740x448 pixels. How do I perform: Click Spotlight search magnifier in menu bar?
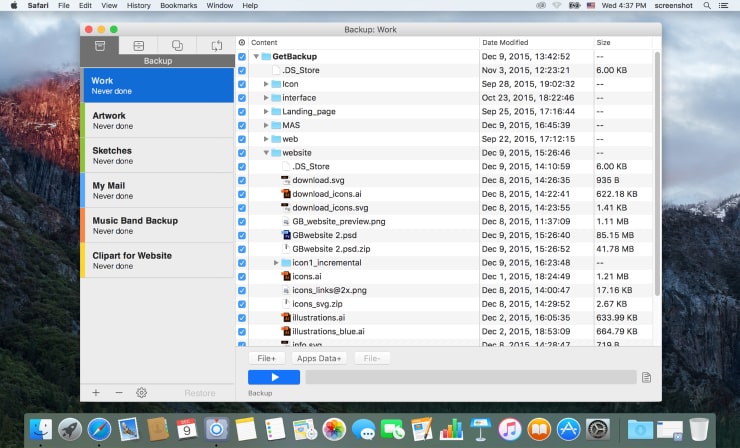pos(706,6)
